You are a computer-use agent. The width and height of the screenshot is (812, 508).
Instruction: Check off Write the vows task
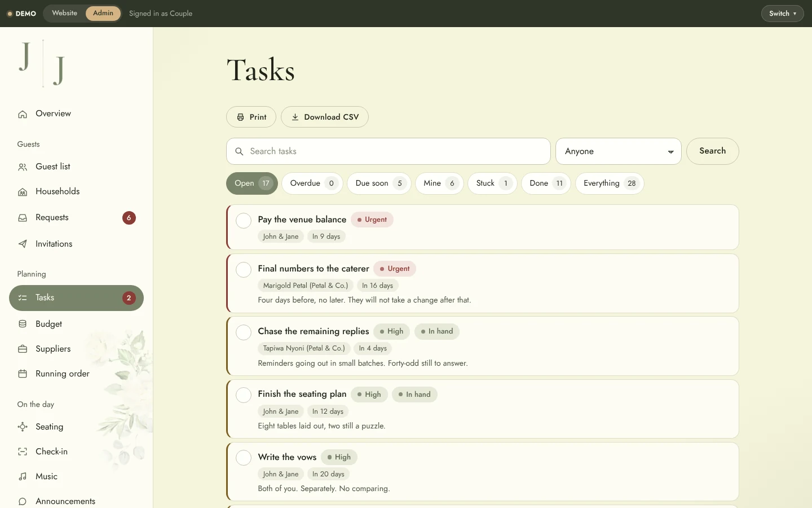[x=244, y=458]
